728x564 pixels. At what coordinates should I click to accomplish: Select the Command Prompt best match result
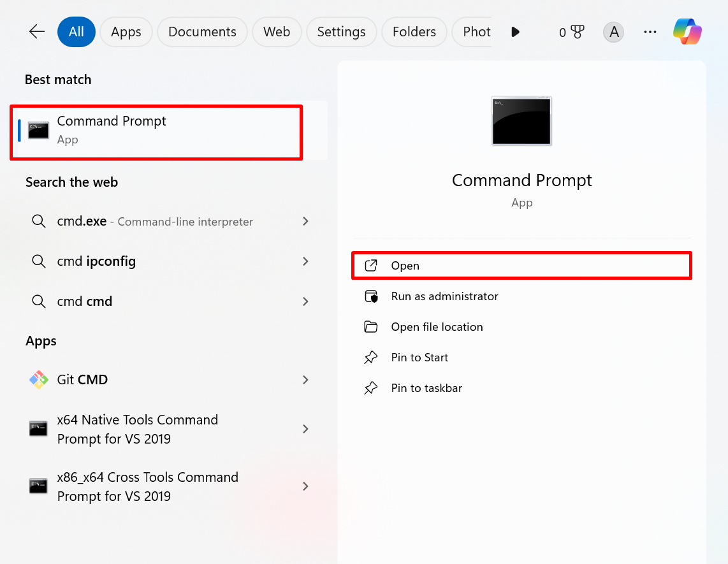click(x=172, y=131)
